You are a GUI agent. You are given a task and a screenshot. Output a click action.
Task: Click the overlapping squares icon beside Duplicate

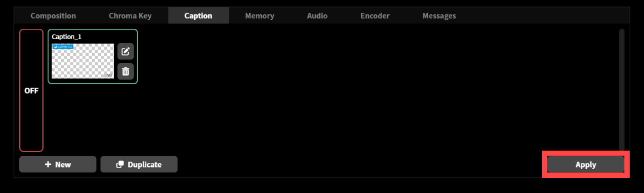[x=120, y=164]
